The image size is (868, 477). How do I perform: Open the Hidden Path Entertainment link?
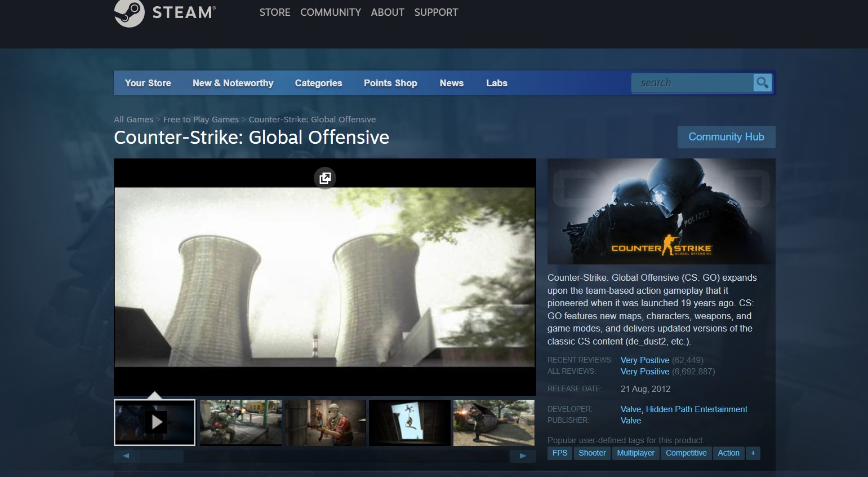tap(697, 409)
